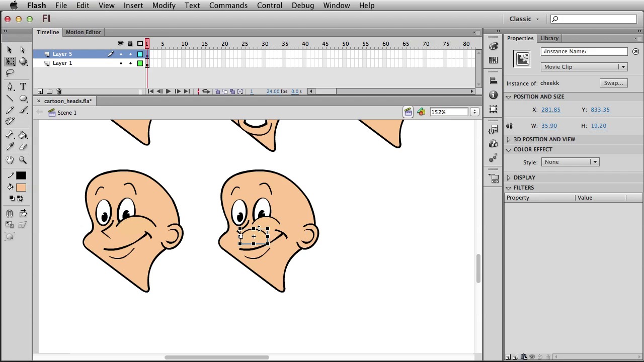Toggle outline view square for Layer 1

(140, 63)
